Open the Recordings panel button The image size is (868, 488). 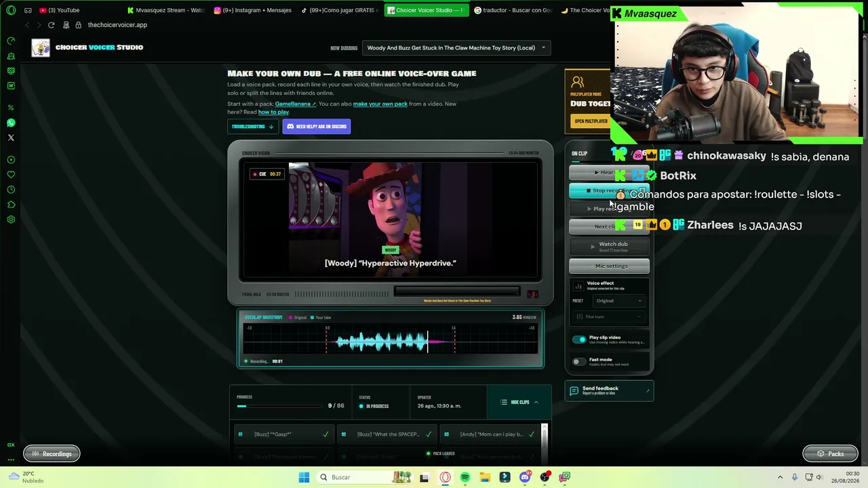(x=52, y=454)
